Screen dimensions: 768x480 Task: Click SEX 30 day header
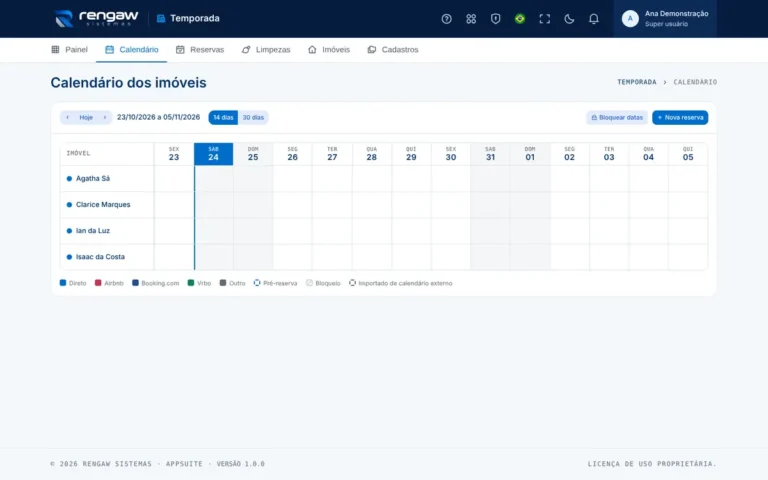pos(451,154)
